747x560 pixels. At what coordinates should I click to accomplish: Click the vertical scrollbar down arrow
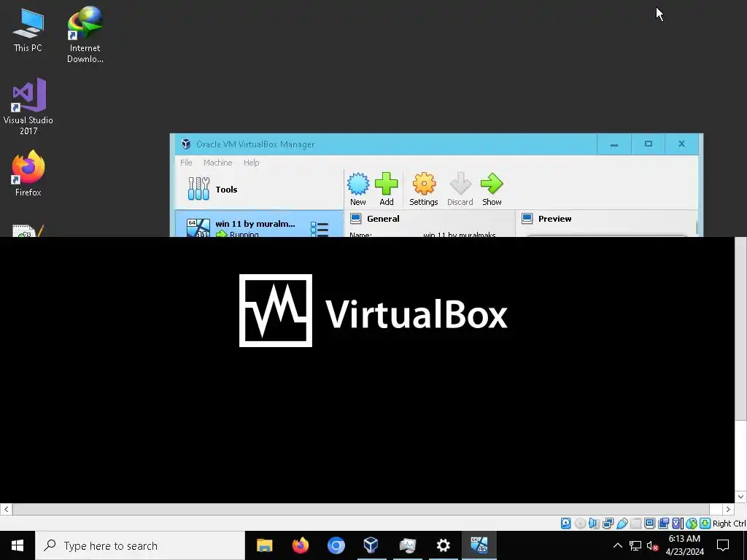pyautogui.click(x=740, y=497)
